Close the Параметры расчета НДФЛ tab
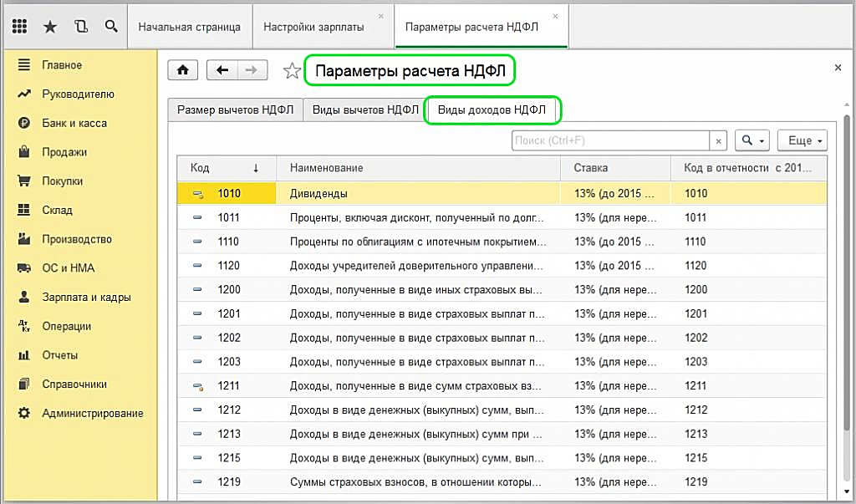This screenshot has height=504, width=856. [x=556, y=17]
